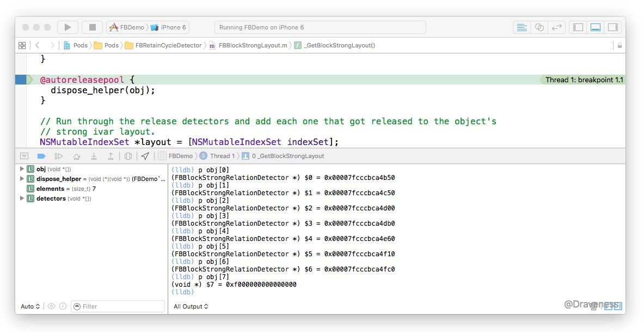Click the Step Over icon

click(x=77, y=156)
